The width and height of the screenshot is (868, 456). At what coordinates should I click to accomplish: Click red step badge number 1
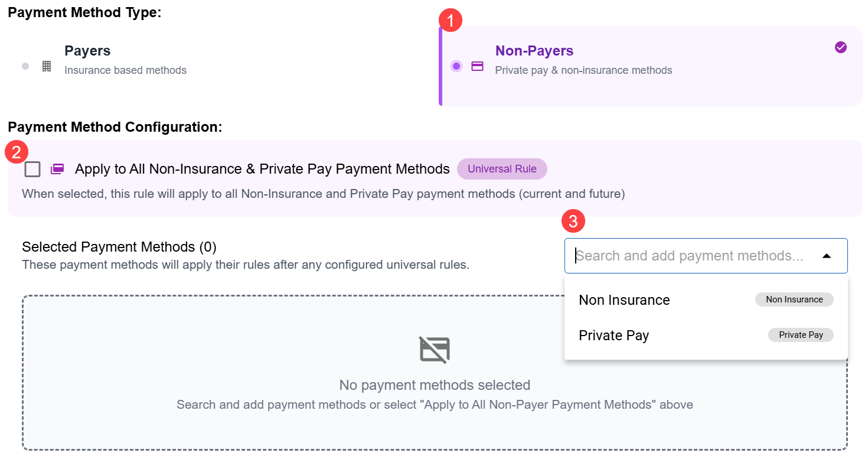[x=451, y=21]
